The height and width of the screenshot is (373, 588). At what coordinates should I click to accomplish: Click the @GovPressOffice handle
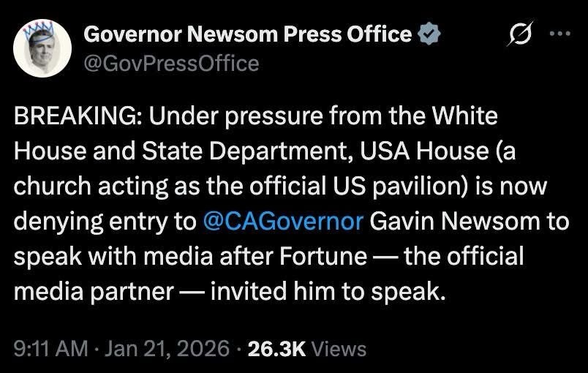[x=172, y=64]
